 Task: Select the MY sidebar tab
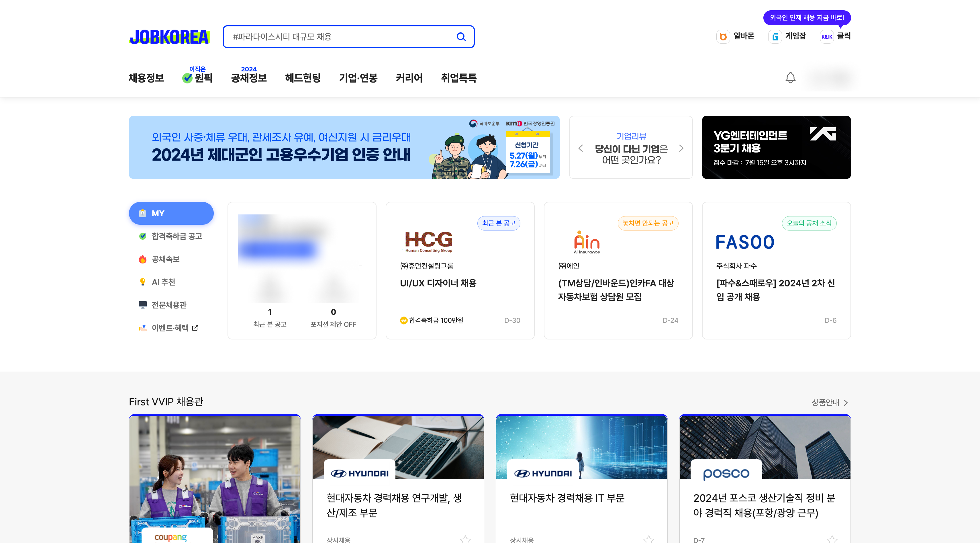(171, 213)
